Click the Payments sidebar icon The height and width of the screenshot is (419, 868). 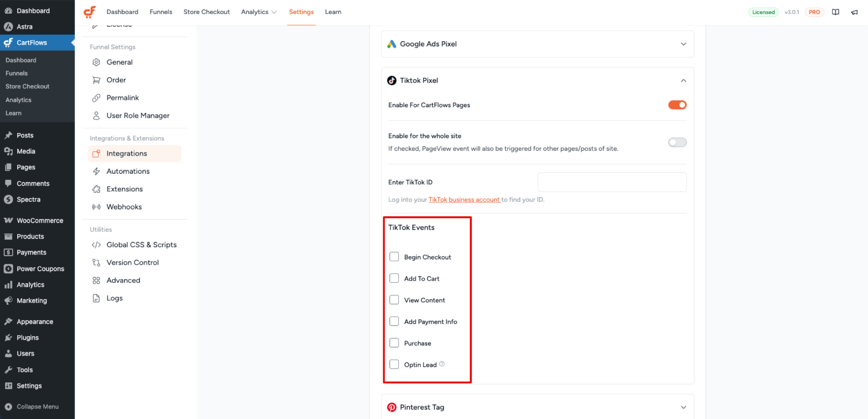8,252
